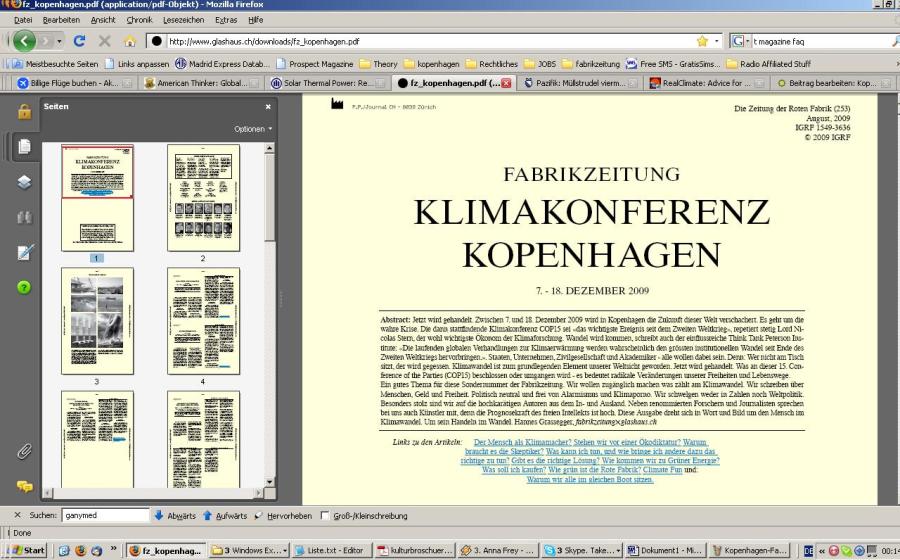Stop loading with the X icon
This screenshot has width=900, height=560.
(x=104, y=41)
